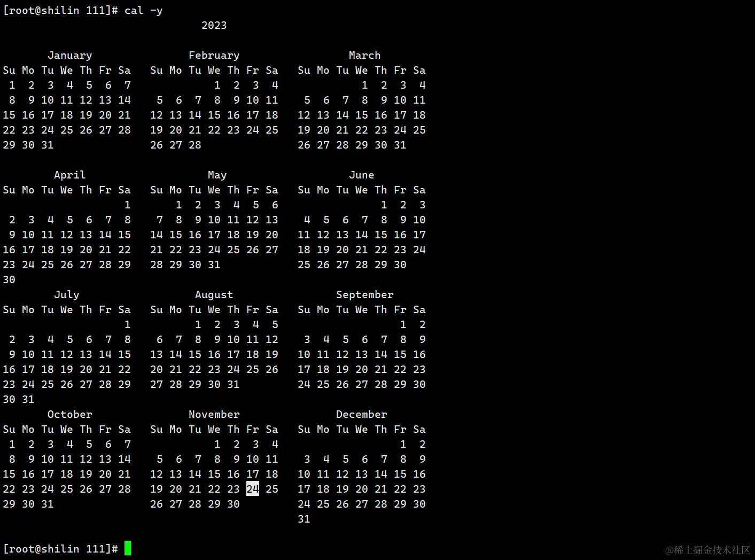
Task: Select the February month heading
Action: point(214,56)
